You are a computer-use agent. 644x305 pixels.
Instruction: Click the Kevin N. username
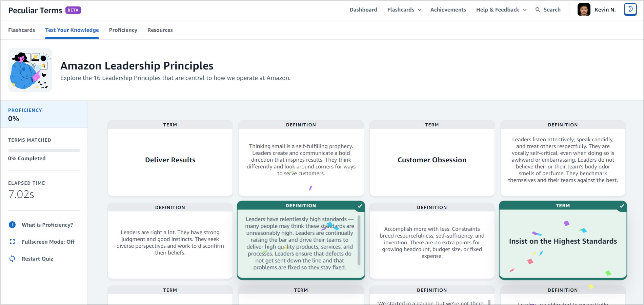pyautogui.click(x=605, y=10)
